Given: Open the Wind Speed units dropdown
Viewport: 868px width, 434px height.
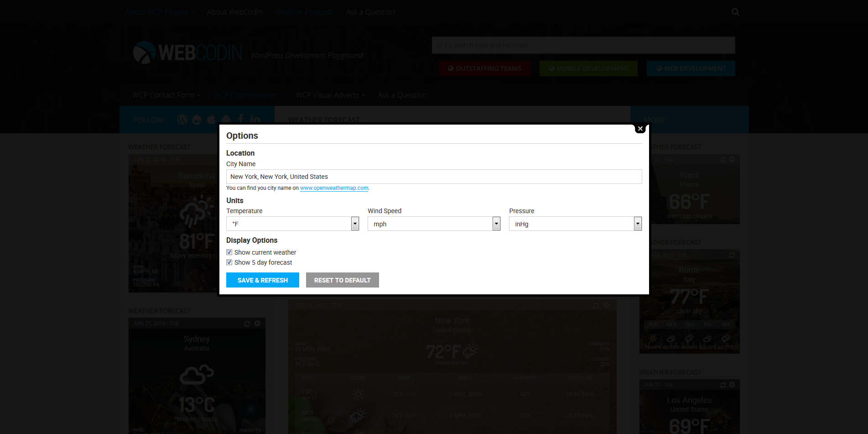Looking at the screenshot, I should point(434,224).
